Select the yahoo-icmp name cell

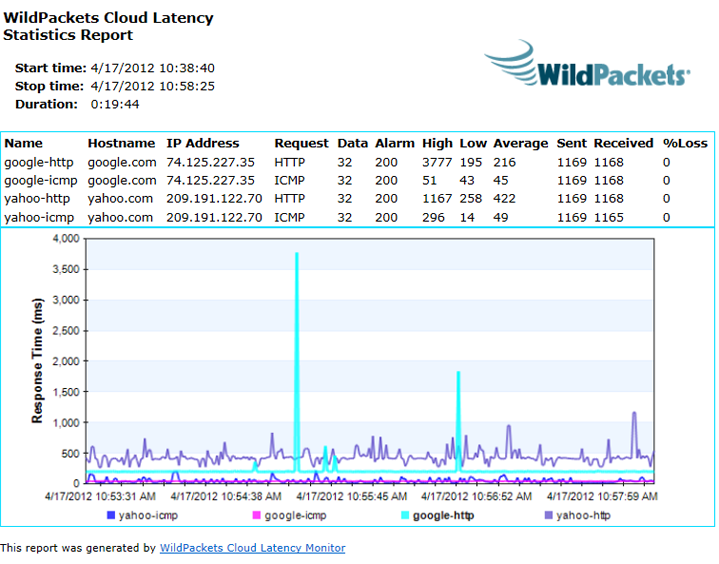tap(39, 217)
